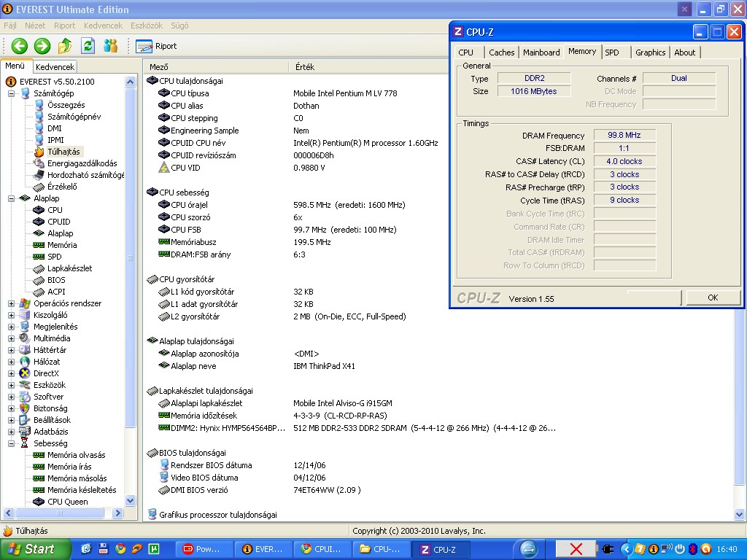Open the Kedvencek menu

[103, 26]
